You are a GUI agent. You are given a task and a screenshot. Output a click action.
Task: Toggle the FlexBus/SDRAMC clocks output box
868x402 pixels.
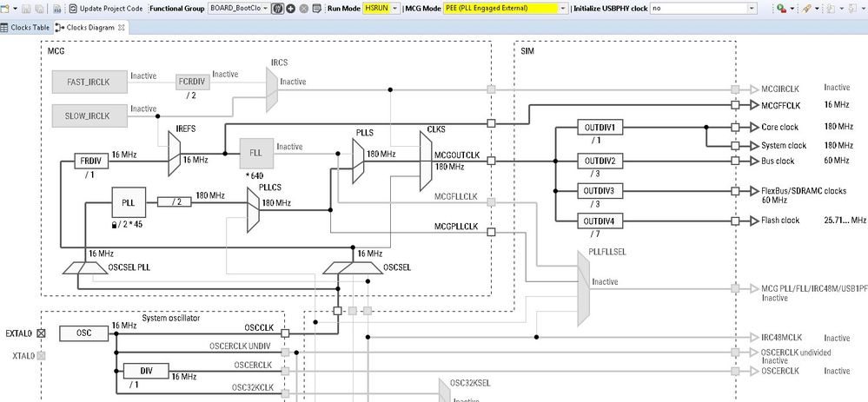tap(735, 191)
